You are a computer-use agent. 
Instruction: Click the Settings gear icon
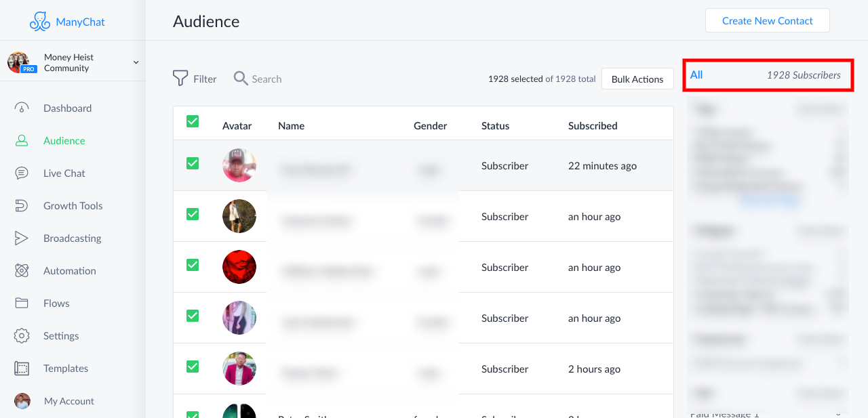[x=22, y=336]
